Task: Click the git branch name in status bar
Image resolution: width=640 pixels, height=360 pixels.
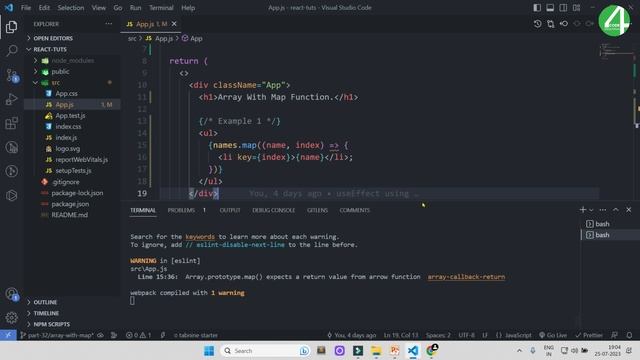Action: (x=57, y=335)
